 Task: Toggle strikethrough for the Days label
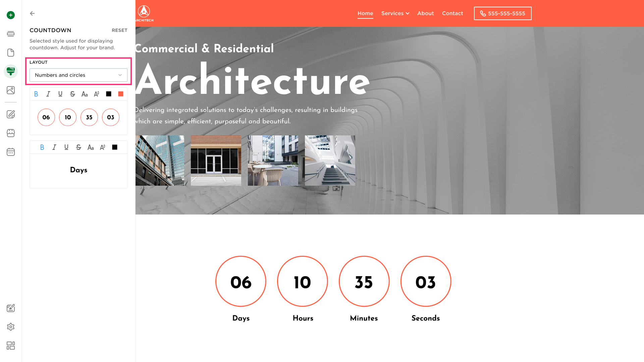point(78,147)
